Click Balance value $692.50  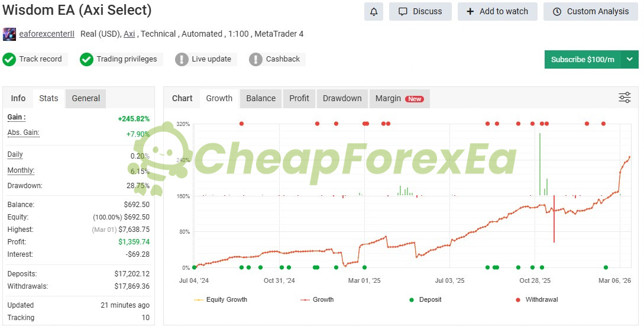[x=137, y=205]
